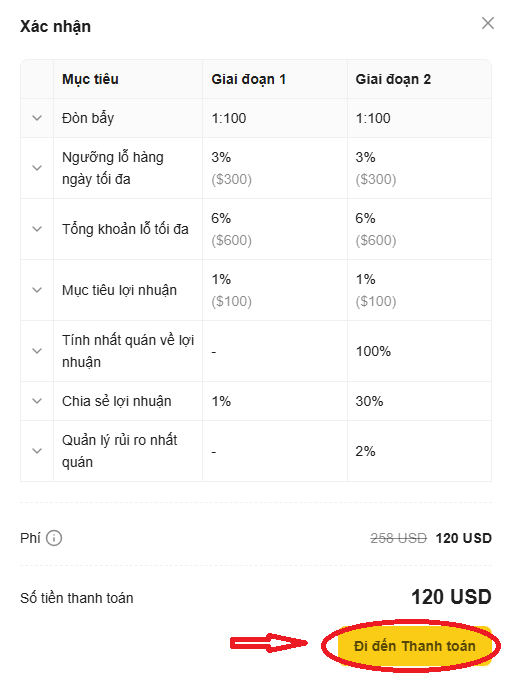The width and height of the screenshot is (514, 681).
Task: Click the 30% profit share value
Action: pos(369,401)
